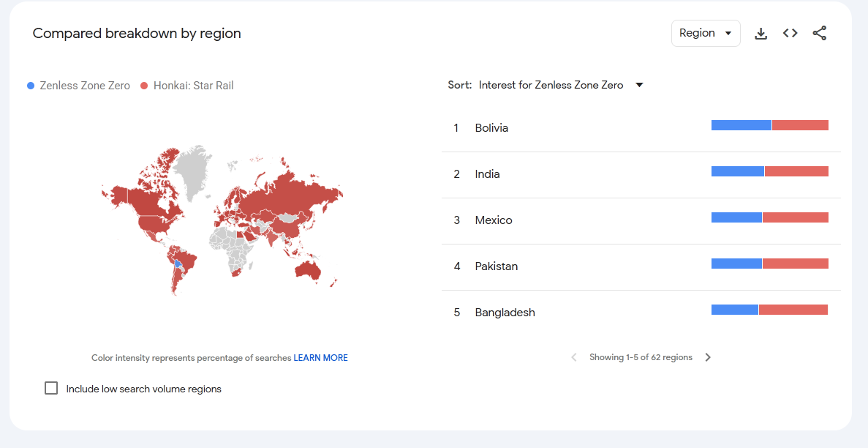Click Mexico in the ranking list

click(494, 220)
